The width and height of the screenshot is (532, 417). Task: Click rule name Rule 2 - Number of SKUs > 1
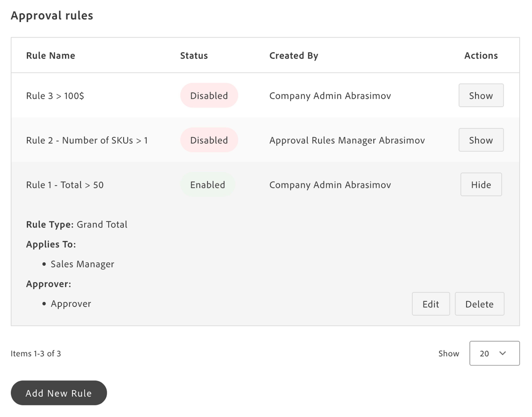point(87,140)
